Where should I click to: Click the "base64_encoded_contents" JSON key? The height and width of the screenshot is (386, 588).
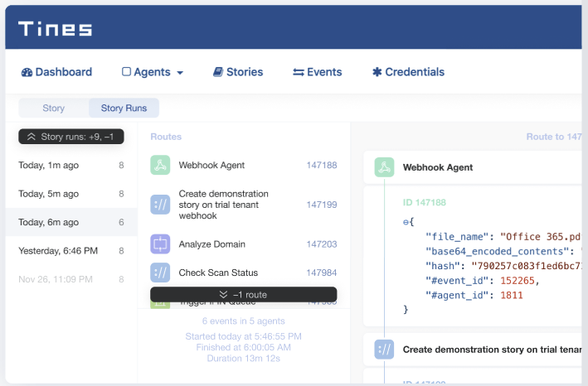click(x=498, y=252)
